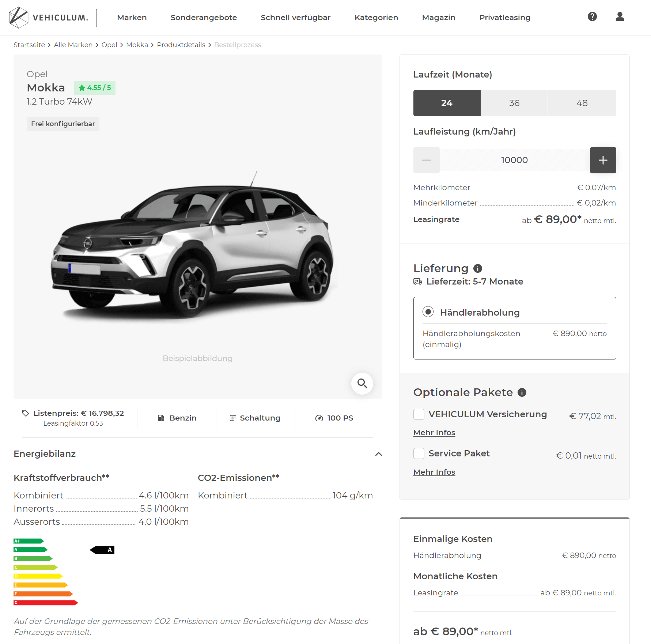Open the Kategorien menu

pos(376,18)
